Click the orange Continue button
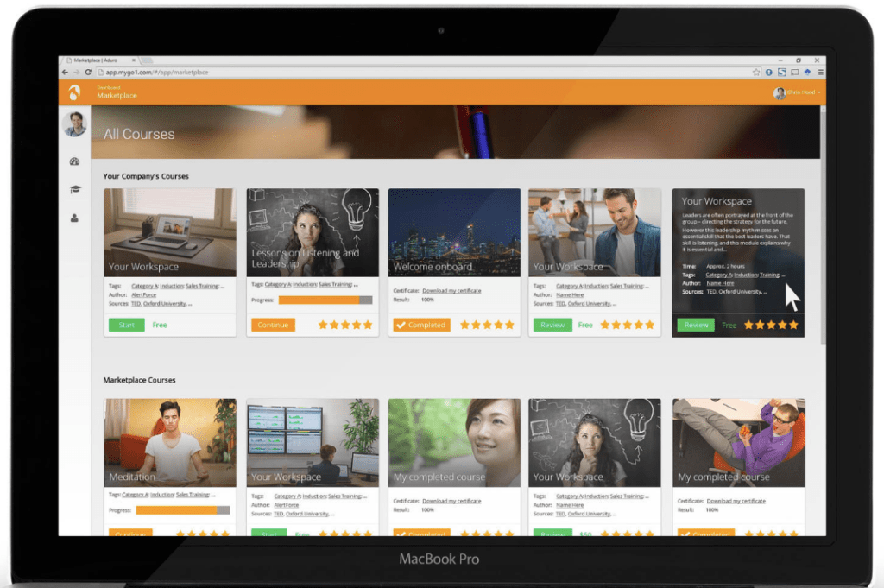The height and width of the screenshot is (588, 884). [x=273, y=325]
